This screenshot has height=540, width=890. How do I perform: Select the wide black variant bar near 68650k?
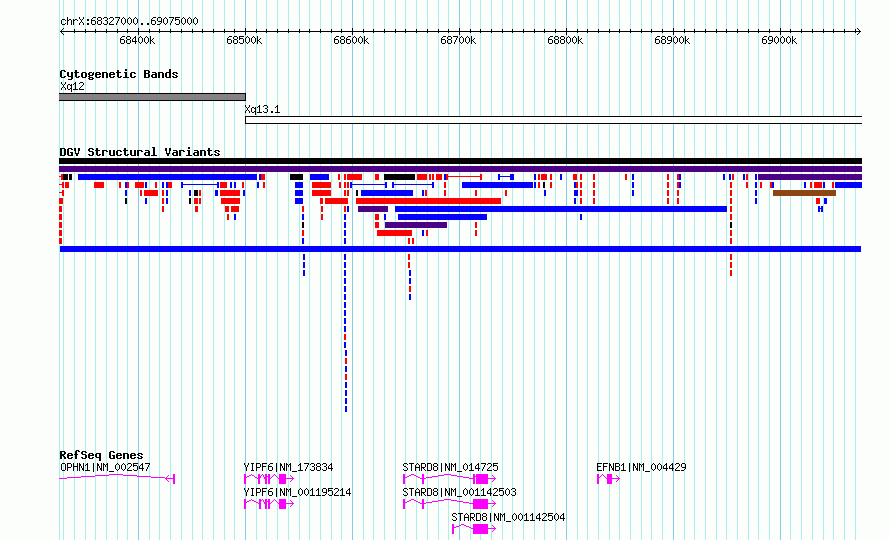pos(400,178)
